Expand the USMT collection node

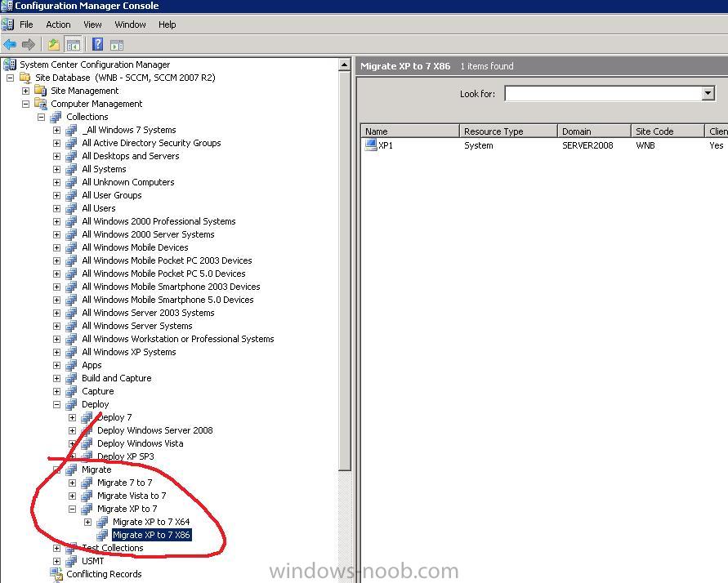coord(56,561)
